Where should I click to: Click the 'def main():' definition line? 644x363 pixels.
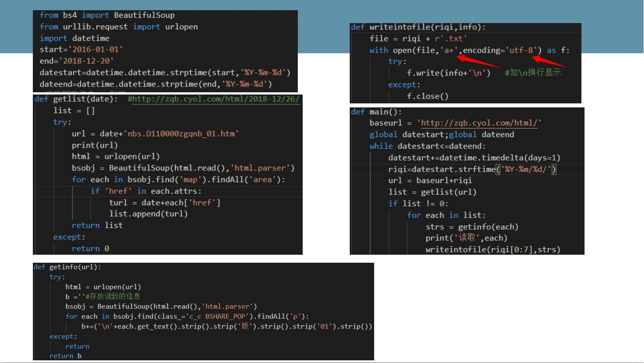coord(376,112)
